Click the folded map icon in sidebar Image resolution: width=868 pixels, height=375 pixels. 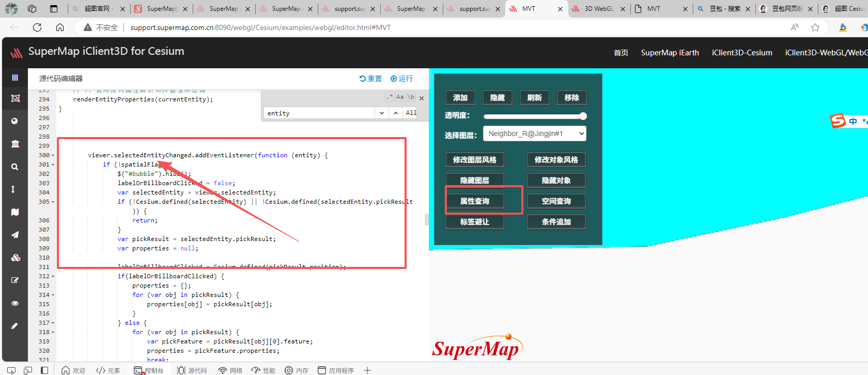pos(15,212)
